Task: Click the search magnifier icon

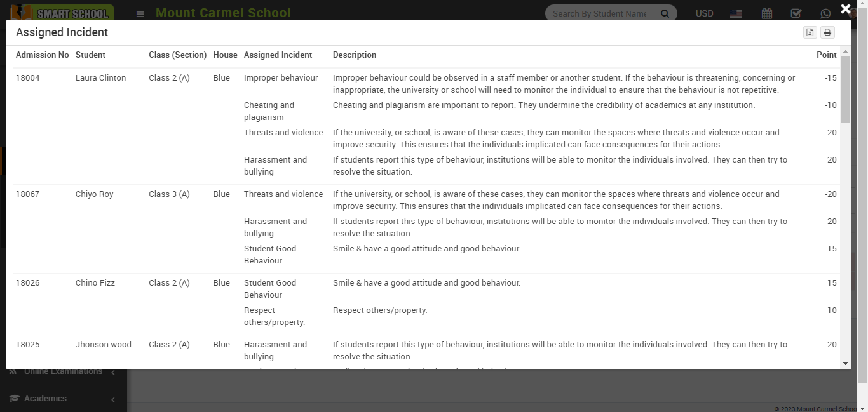Action: (665, 13)
